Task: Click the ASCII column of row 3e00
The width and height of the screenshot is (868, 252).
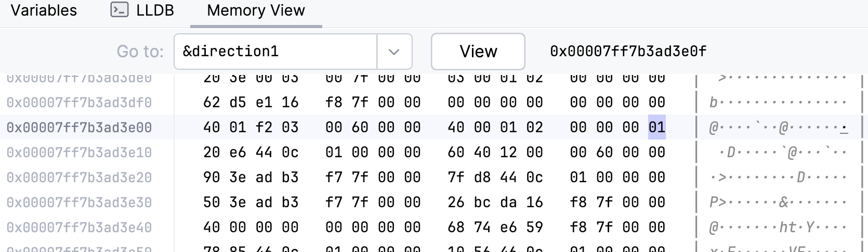Action: [x=779, y=128]
